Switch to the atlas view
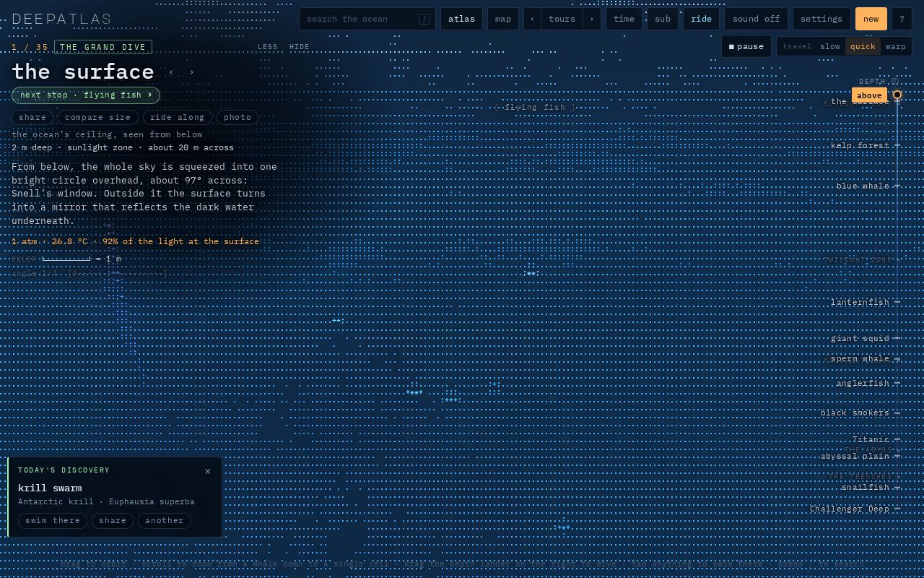 coord(461,19)
